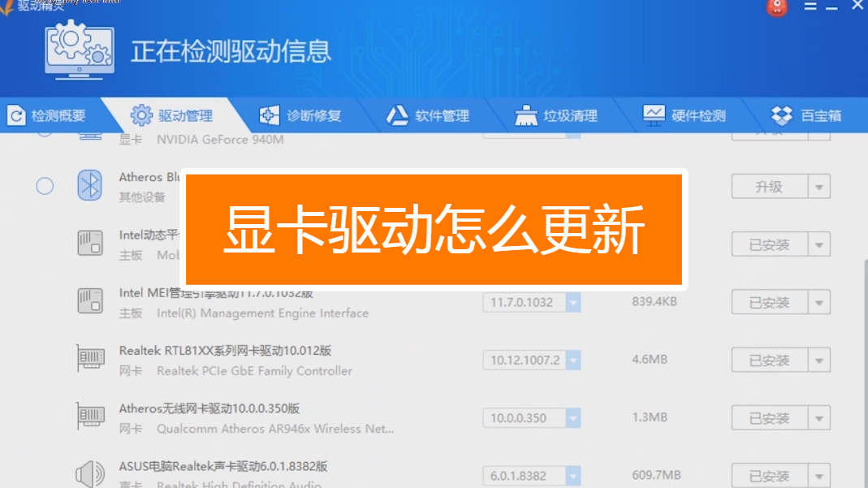Select the 'Realtek RTL81XX系列网卡驱动10.012版' title

click(225, 351)
